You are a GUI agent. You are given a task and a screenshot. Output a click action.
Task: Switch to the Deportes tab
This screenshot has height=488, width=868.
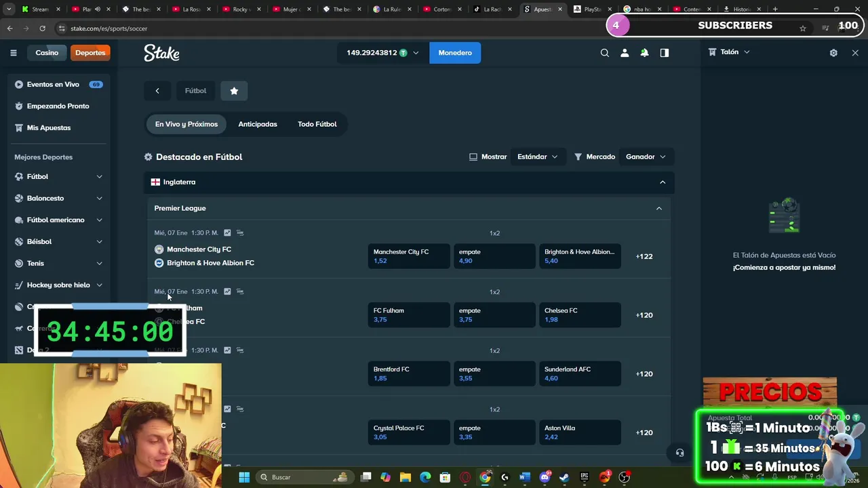coord(90,53)
